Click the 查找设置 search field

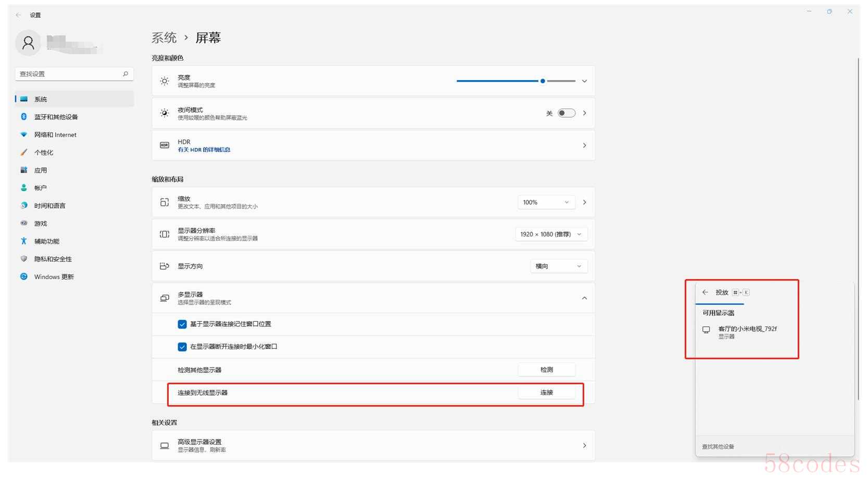click(74, 74)
